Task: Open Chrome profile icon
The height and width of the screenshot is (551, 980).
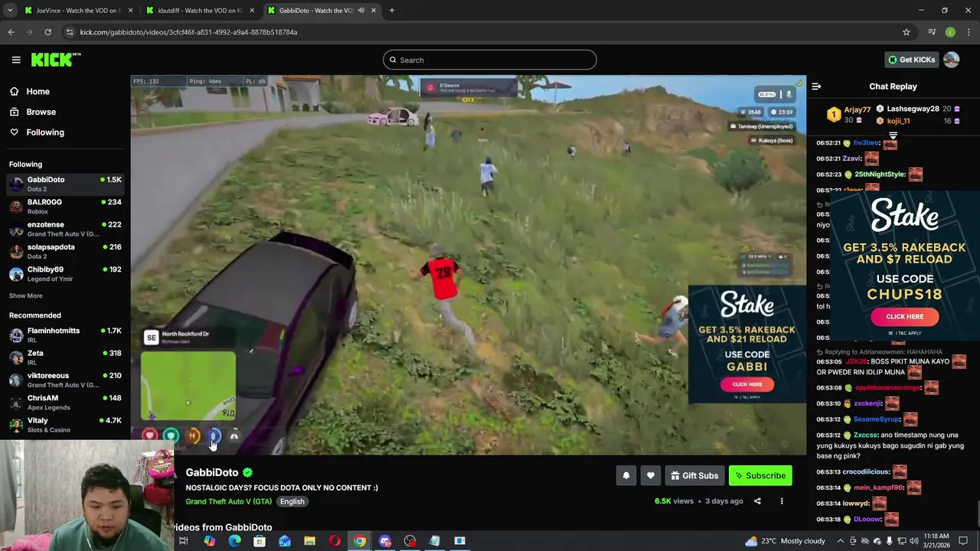Action: (x=950, y=32)
